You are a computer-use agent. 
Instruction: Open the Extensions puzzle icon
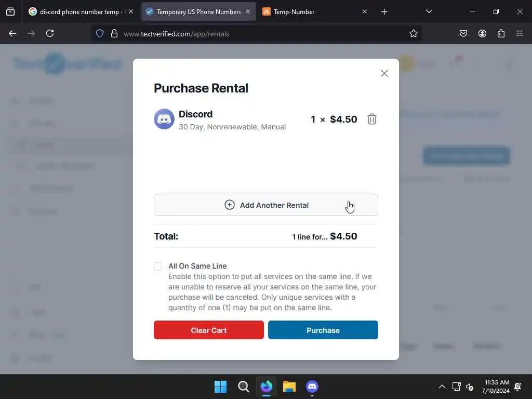click(501, 33)
